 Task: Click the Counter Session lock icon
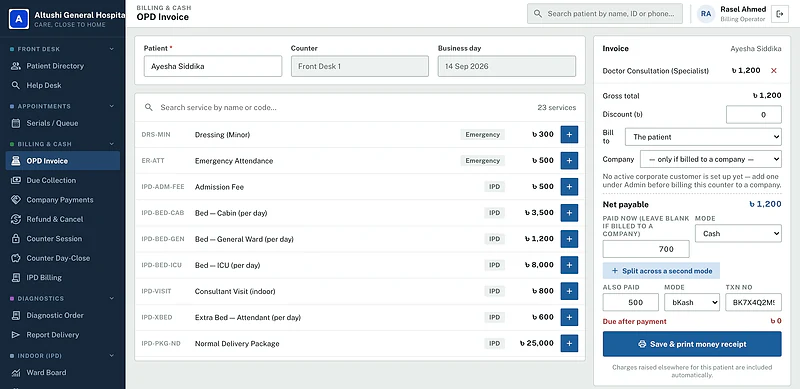(16, 238)
